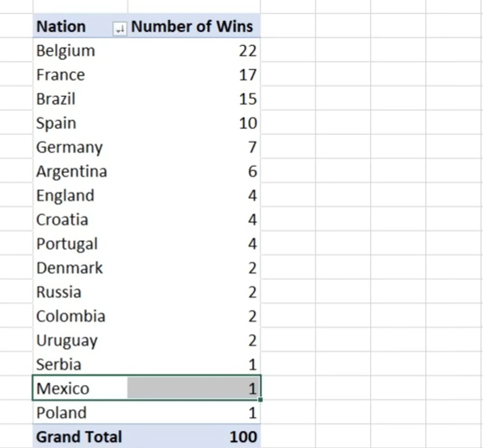The image size is (483, 448).
Task: Select the cell showing 22 wins
Action: 194,51
